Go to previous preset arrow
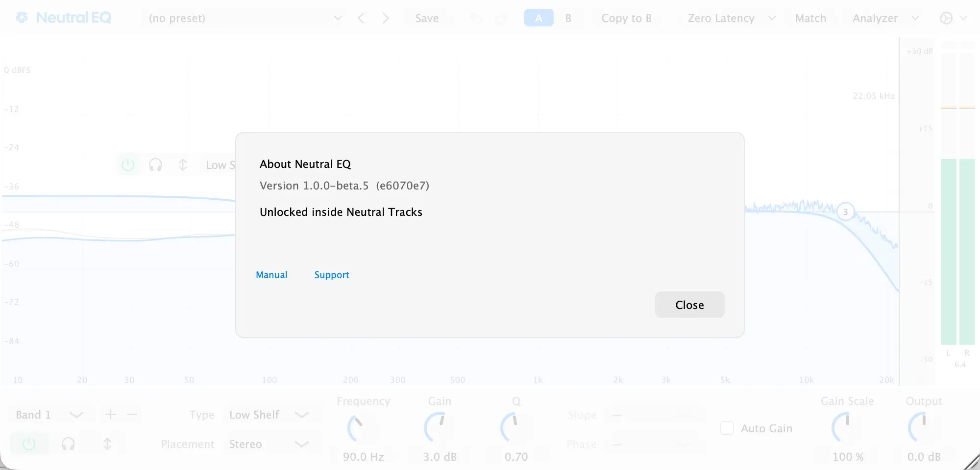The image size is (980, 470). (x=361, y=18)
